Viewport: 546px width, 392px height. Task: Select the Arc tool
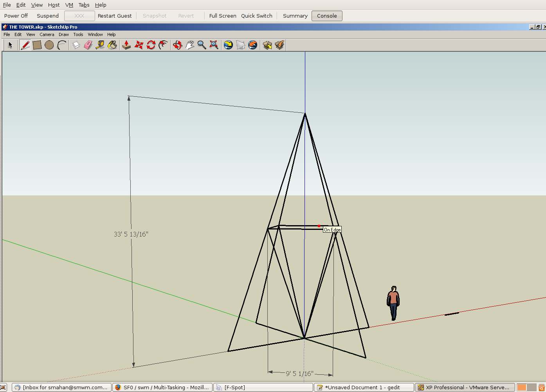coord(61,45)
